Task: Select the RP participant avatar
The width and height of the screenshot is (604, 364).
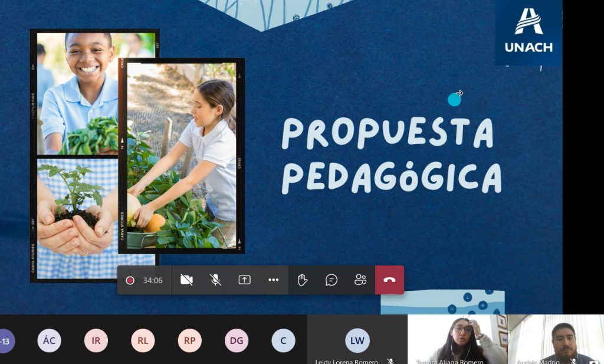Action: click(189, 341)
